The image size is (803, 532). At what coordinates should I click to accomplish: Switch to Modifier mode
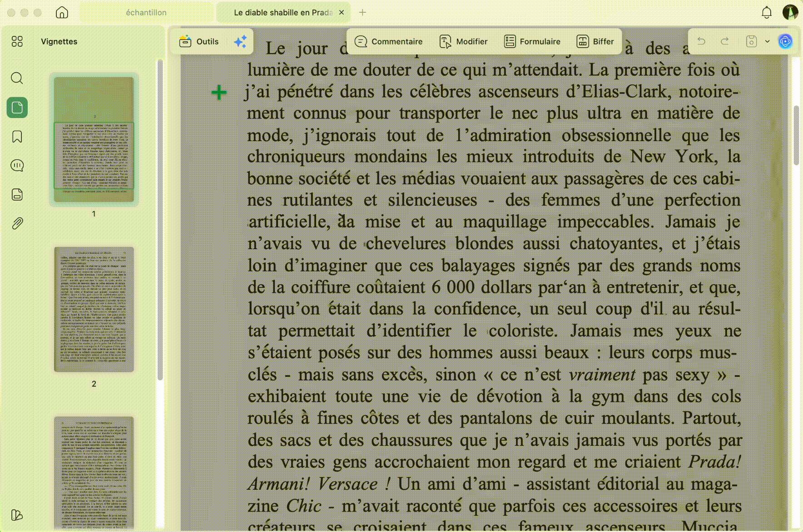tap(464, 41)
